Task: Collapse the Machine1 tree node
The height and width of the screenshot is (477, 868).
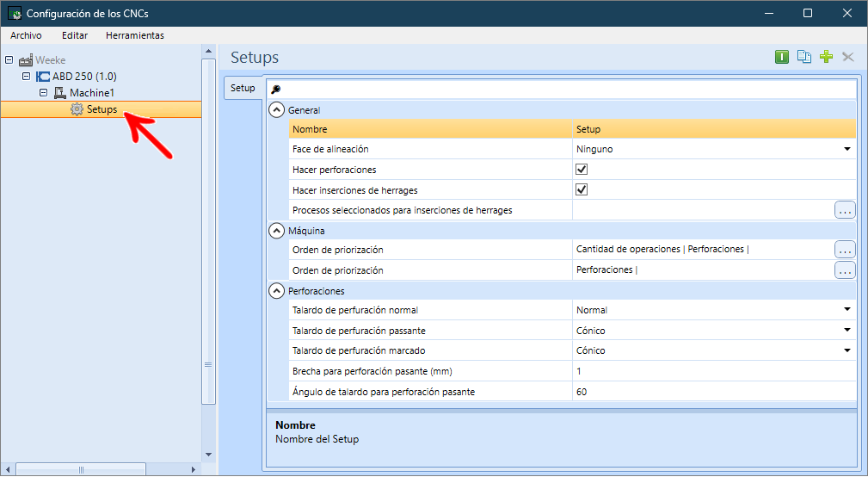Action: click(43, 93)
